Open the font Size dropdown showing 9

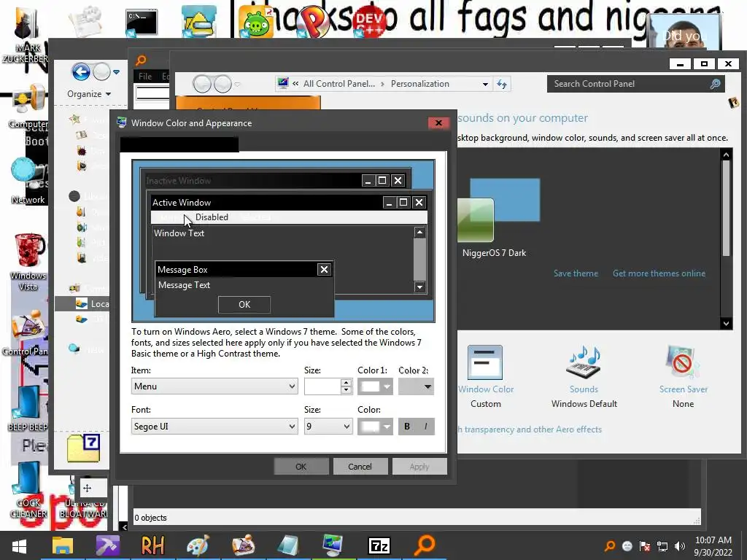[328, 426]
